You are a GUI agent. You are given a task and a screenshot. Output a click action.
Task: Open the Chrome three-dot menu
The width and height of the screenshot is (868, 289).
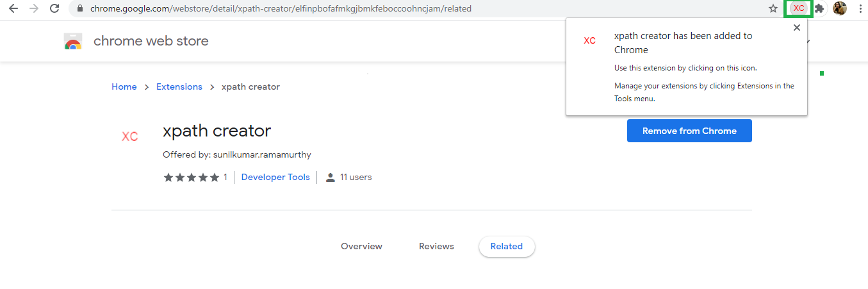pyautogui.click(x=860, y=8)
